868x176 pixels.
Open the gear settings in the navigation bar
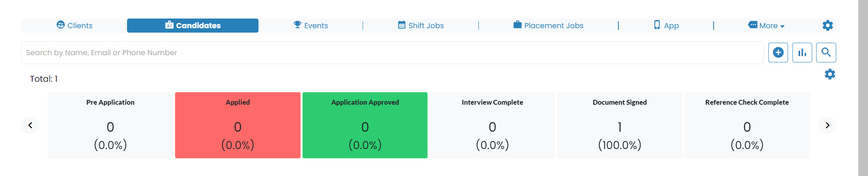827,25
